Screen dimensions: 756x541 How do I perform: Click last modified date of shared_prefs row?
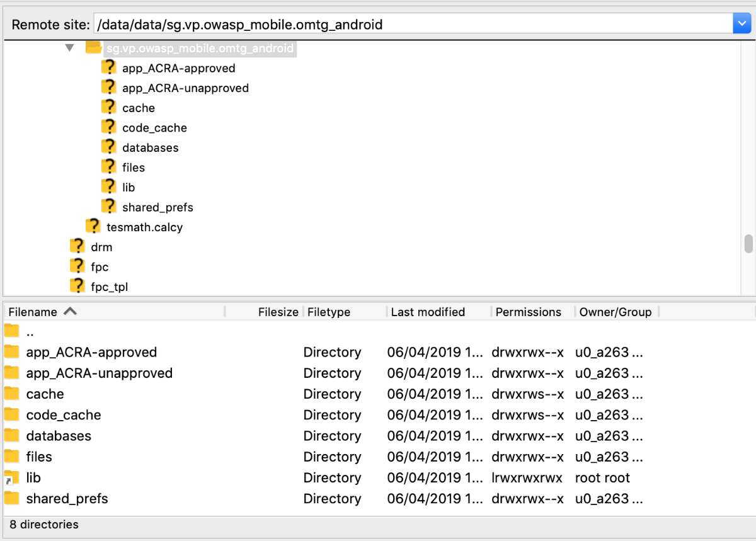pyautogui.click(x=435, y=499)
